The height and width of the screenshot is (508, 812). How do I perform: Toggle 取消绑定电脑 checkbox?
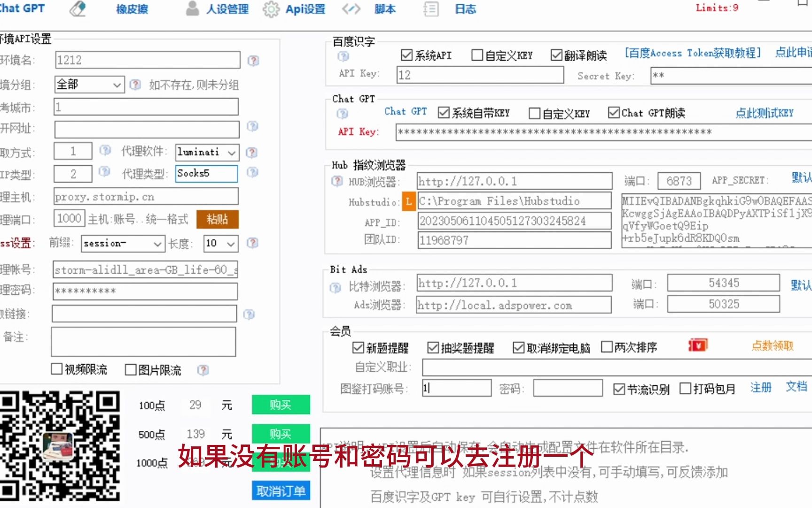pyautogui.click(x=518, y=348)
